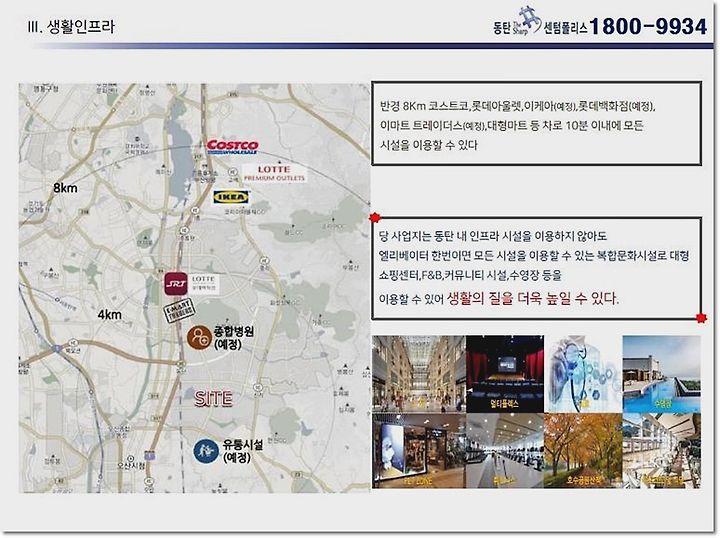Screen dimensions: 720x538
Task: Click the Costco Wholesale logo on map
Action: pyautogui.click(x=232, y=147)
